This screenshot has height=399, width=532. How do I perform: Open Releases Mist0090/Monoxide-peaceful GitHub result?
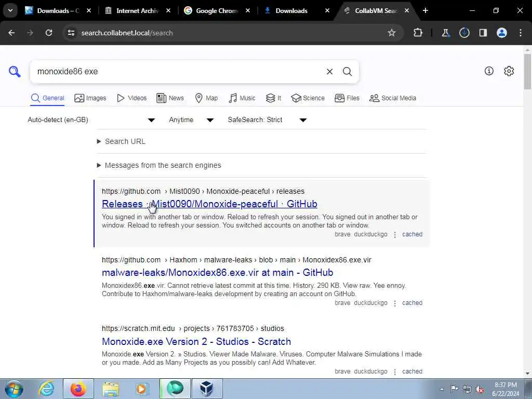[x=209, y=204]
